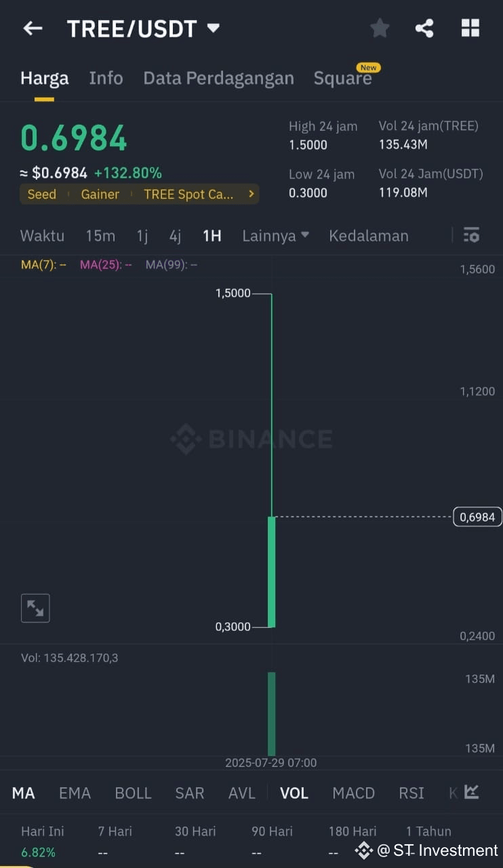503x868 pixels.
Task: Open the share icon
Action: point(424,28)
